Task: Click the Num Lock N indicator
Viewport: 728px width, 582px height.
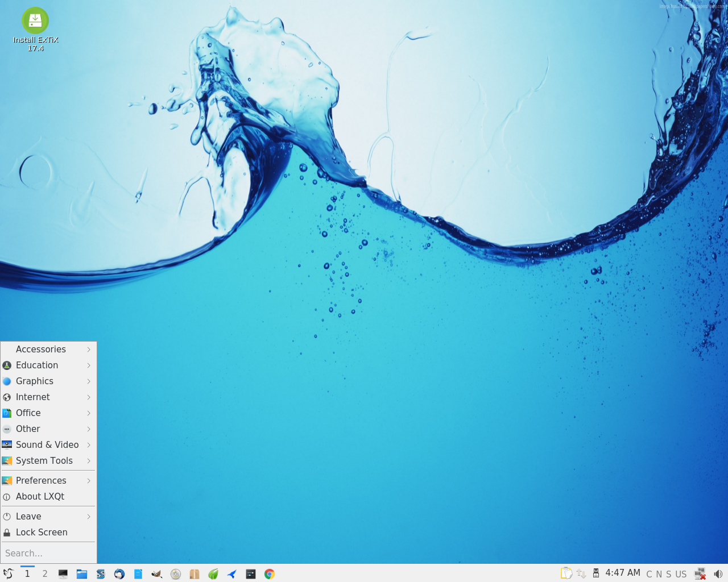Action: point(659,574)
